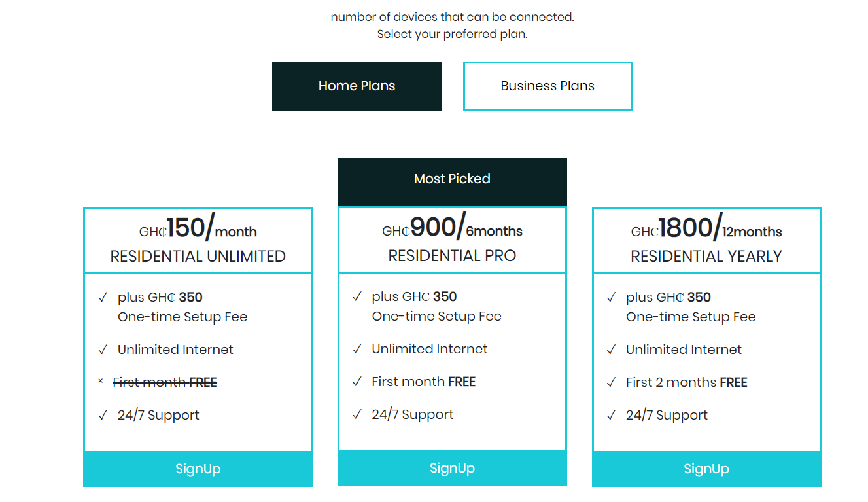Click checkmark beside 24/7 Support in Residential Yearly
The image size is (868, 502).
point(611,416)
